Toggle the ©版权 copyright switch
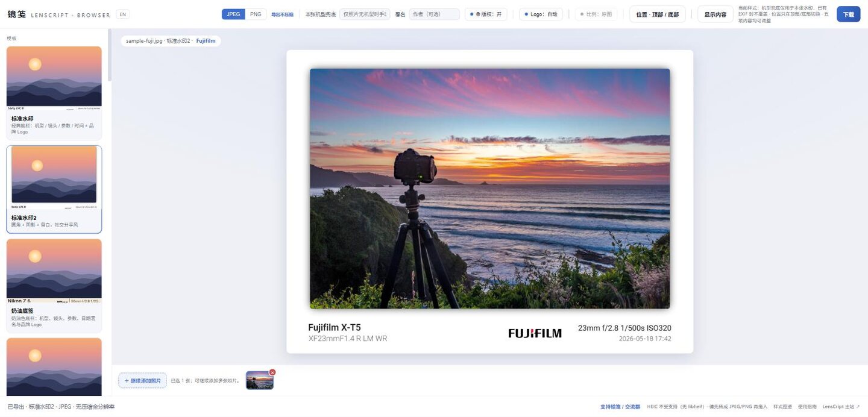This screenshot has width=868, height=417. [x=486, y=14]
